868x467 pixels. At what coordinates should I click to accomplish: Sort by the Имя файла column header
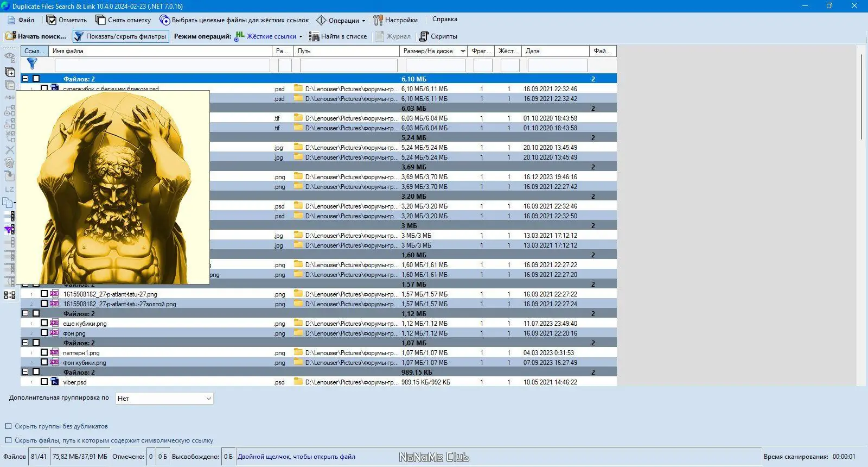(x=160, y=51)
